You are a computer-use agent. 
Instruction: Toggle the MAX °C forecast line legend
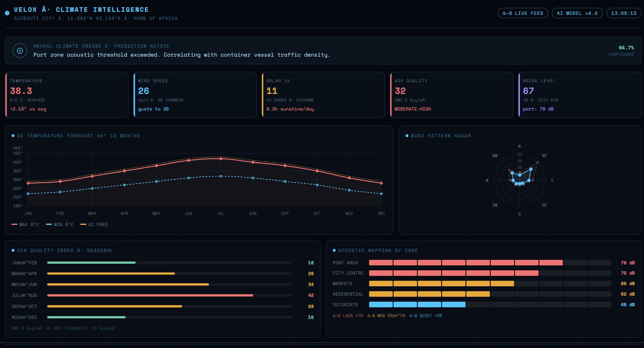coord(26,224)
